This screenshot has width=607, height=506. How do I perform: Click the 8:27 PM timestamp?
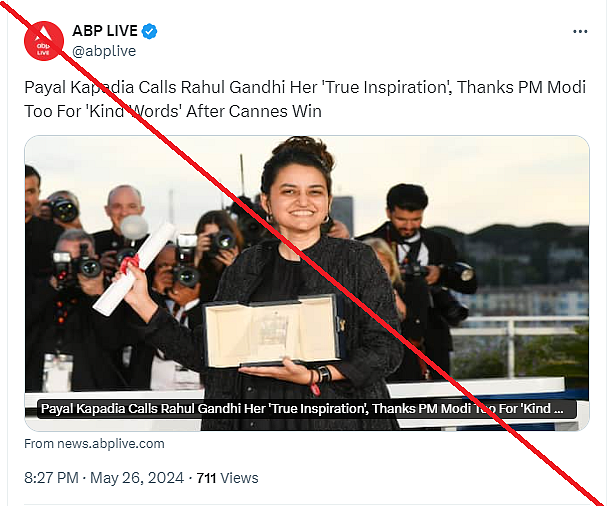tap(51, 478)
